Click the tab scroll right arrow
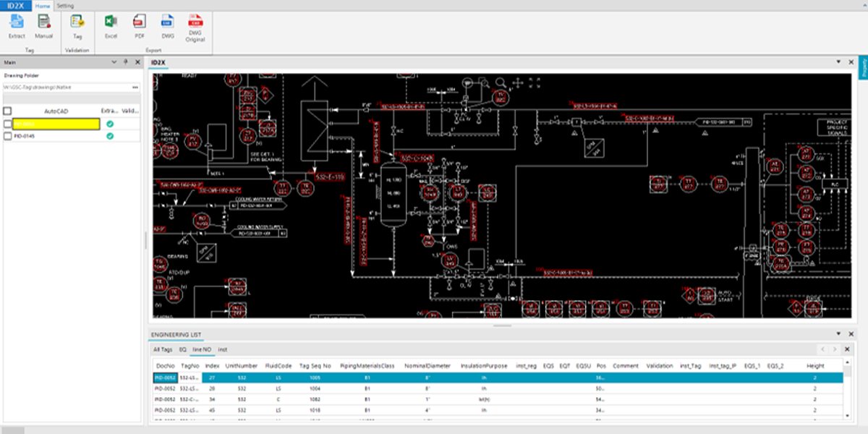Screen dimensions: 868x434 [x=835, y=349]
